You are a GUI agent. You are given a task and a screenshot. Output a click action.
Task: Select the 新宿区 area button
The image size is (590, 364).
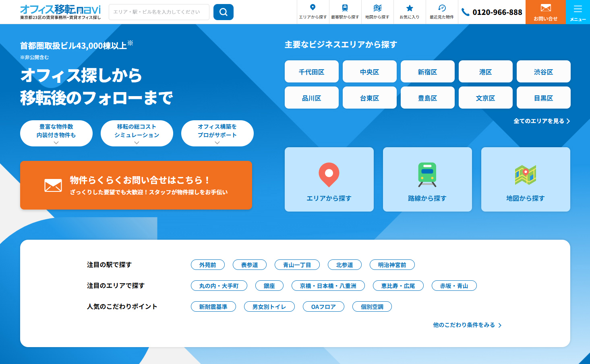[x=428, y=72]
